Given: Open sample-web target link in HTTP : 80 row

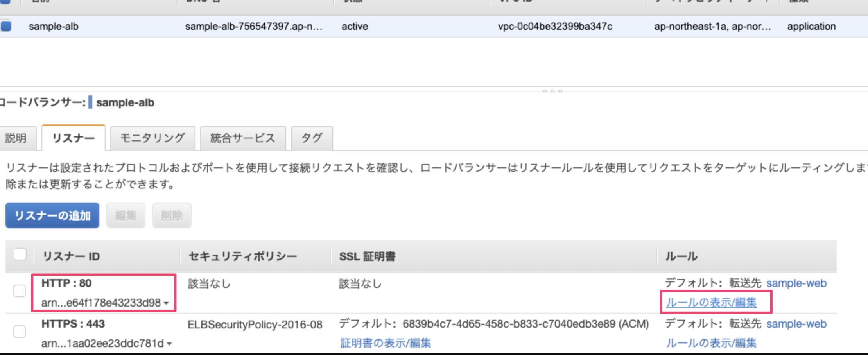Looking at the screenshot, I should point(796,283).
